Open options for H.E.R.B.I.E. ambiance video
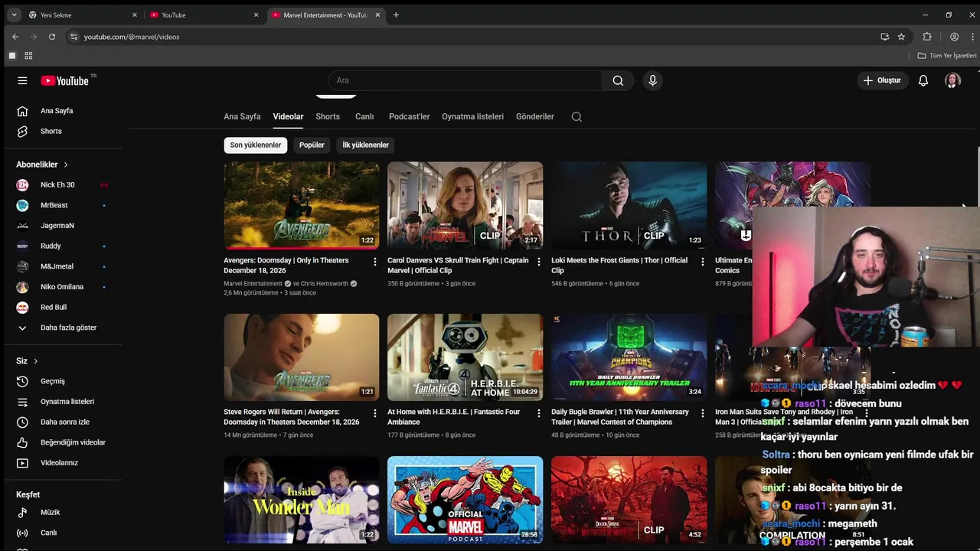Viewport: 980px width, 551px height. click(538, 413)
